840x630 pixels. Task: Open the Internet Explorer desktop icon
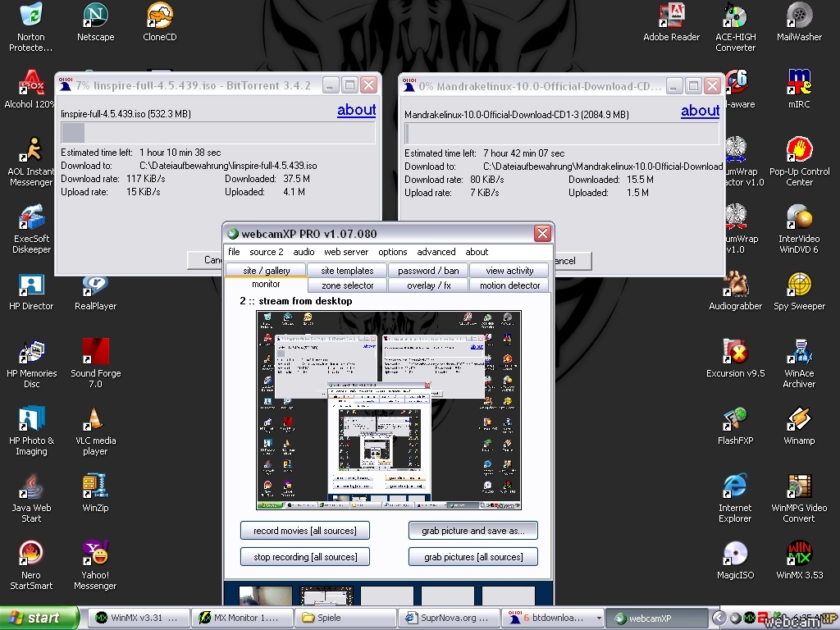click(736, 498)
